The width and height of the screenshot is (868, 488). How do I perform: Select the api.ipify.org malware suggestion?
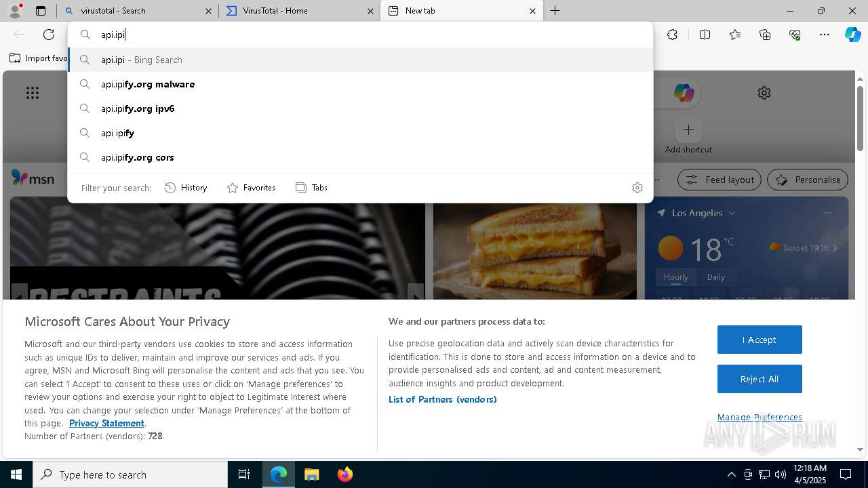pos(361,84)
